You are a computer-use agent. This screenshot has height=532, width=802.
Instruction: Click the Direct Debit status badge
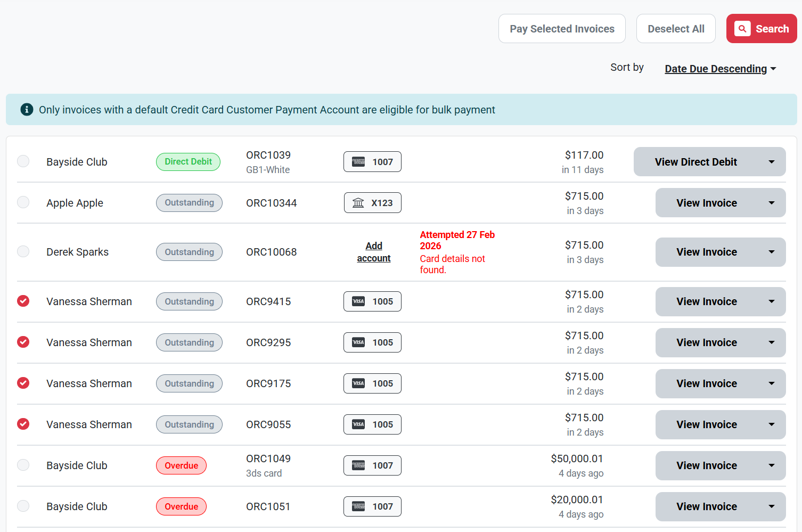coord(188,162)
